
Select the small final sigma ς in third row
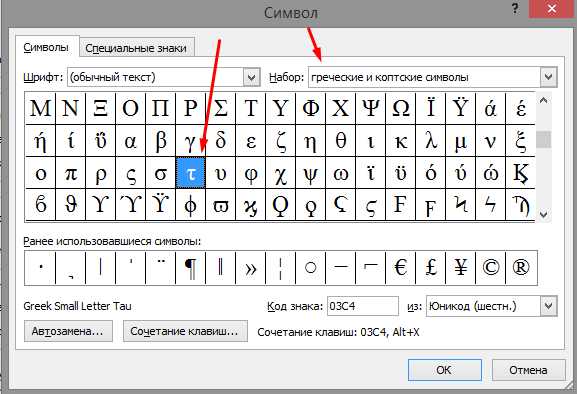pyautogui.click(x=131, y=173)
